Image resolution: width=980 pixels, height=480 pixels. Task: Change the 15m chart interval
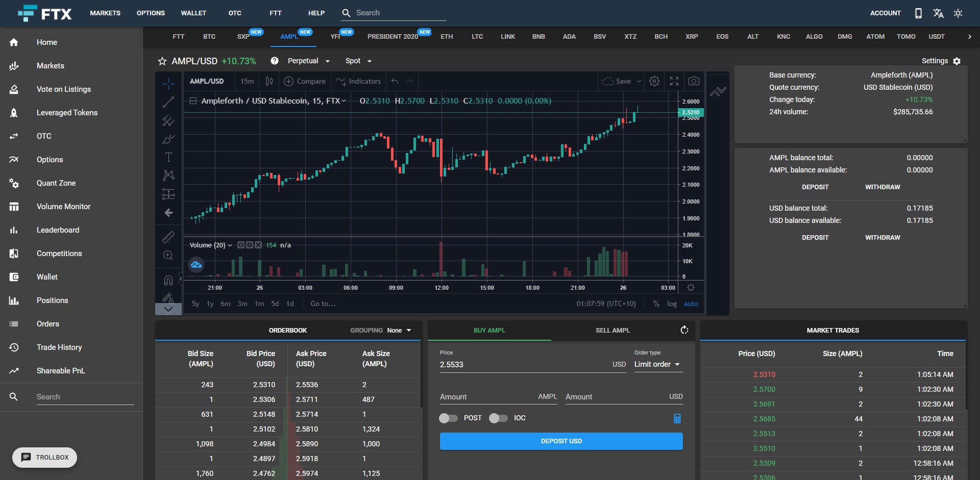tap(247, 81)
